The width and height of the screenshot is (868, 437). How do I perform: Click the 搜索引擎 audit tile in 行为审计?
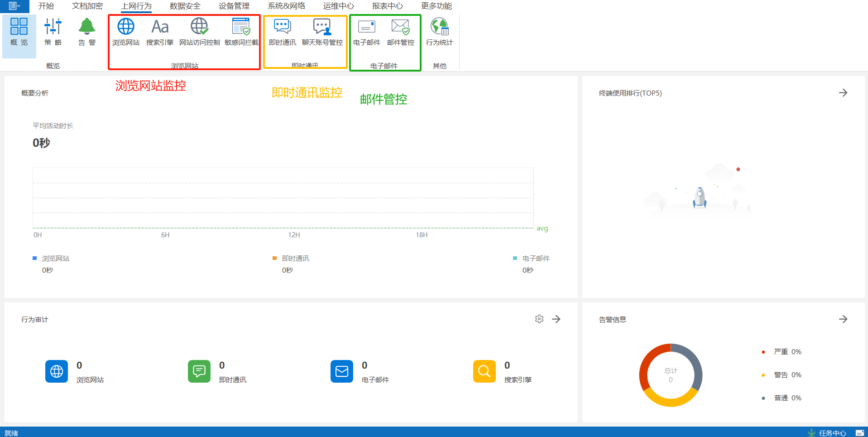(x=484, y=371)
